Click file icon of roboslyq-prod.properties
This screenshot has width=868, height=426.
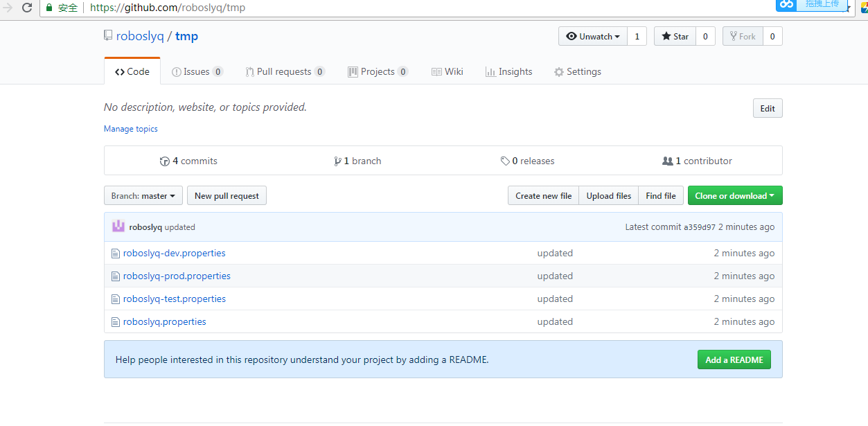116,276
